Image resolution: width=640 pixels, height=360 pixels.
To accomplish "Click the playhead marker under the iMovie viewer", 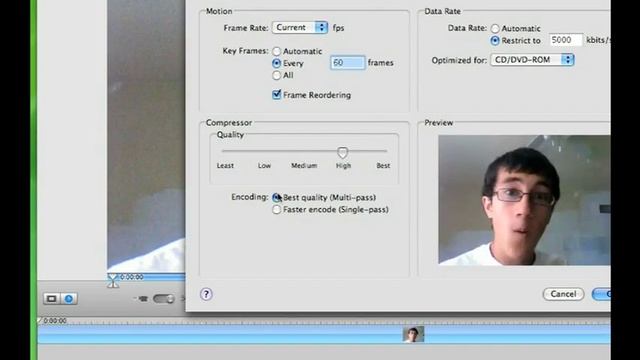I will (x=113, y=280).
